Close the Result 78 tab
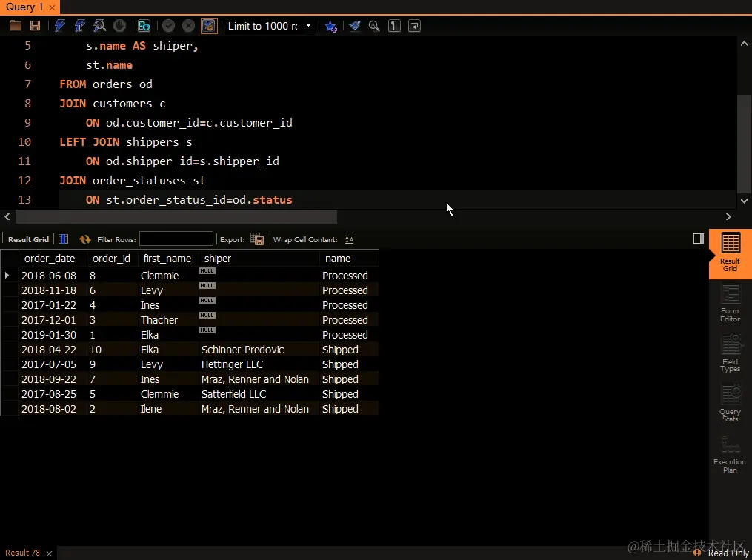Screen dimensions: 752x560 (49, 553)
